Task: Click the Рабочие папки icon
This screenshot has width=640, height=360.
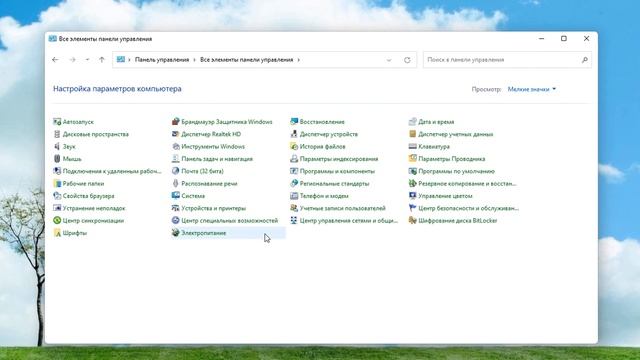Action: (57, 183)
